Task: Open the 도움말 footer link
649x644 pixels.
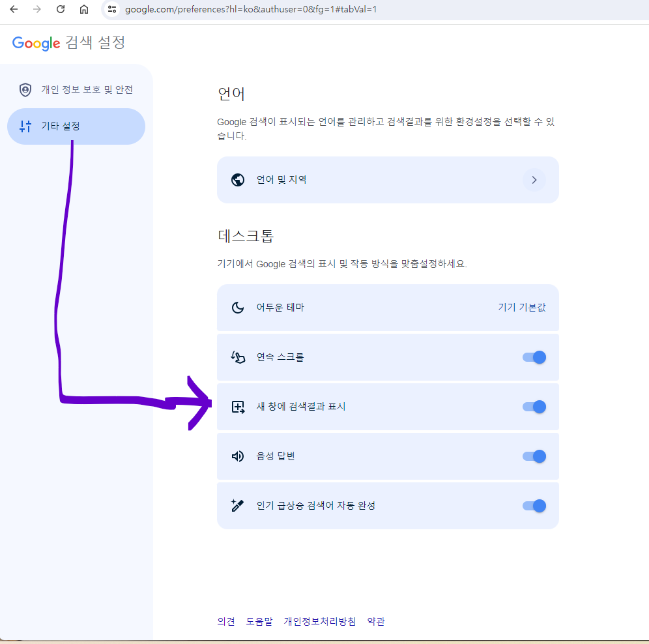Action: 259,621
